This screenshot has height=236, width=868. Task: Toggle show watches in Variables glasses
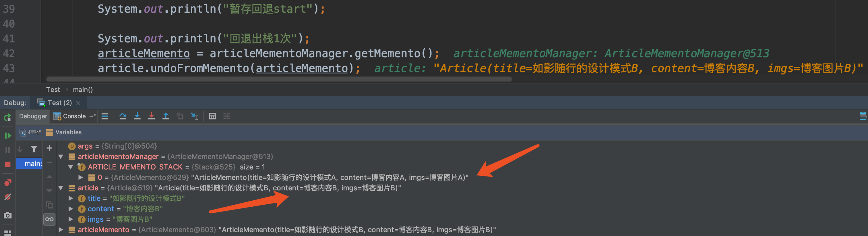(x=49, y=219)
